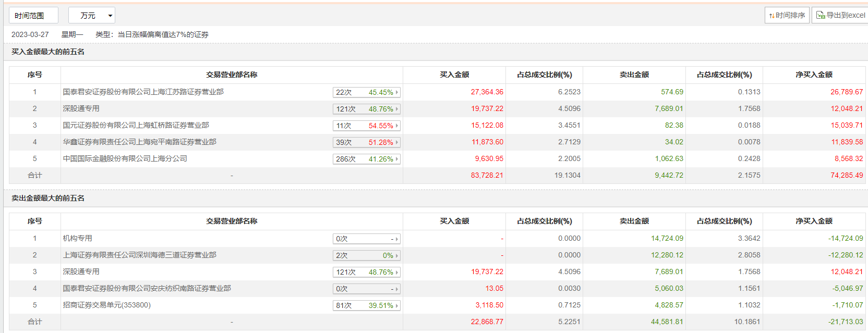Open 招商证券交易单元(353800) link
Viewport: 868px width, 333px height.
point(106,305)
